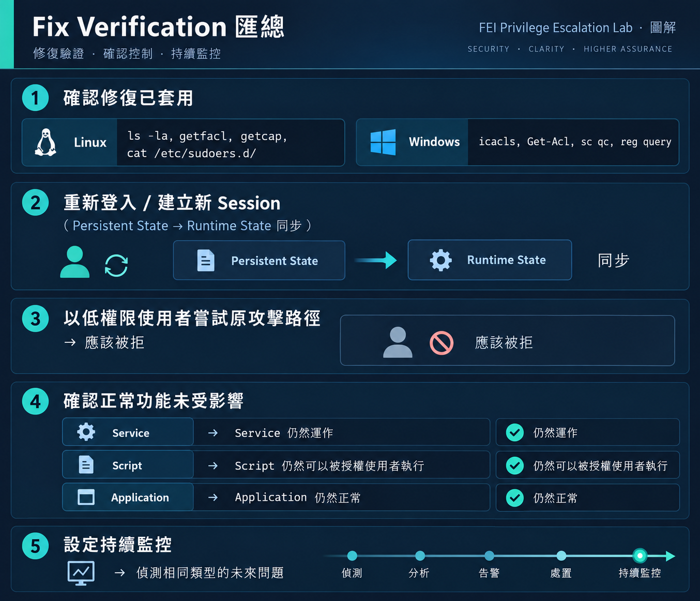
Task: Click the gear icon beside Service
Action: point(86,432)
